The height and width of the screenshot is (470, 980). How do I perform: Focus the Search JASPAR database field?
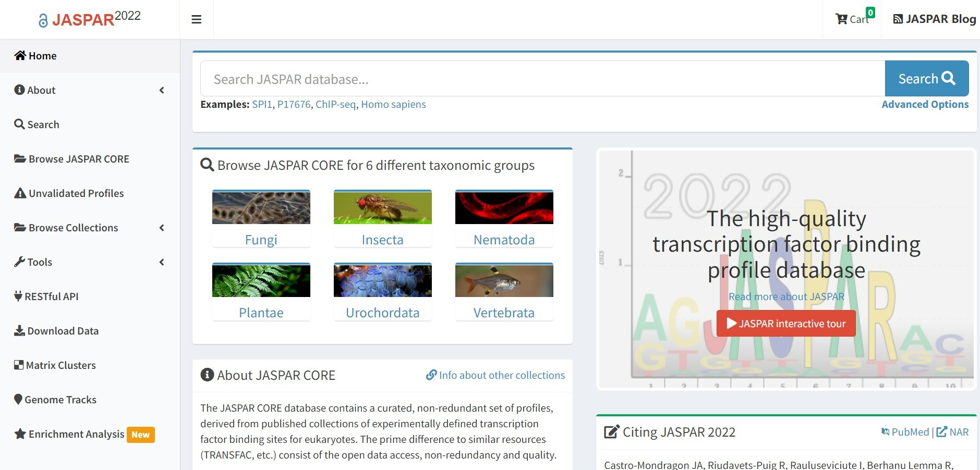coord(542,79)
